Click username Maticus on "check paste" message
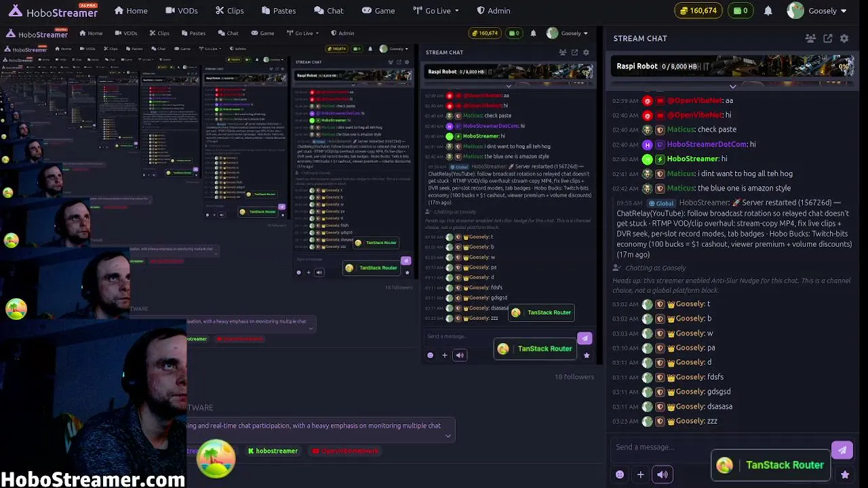 (681, 129)
